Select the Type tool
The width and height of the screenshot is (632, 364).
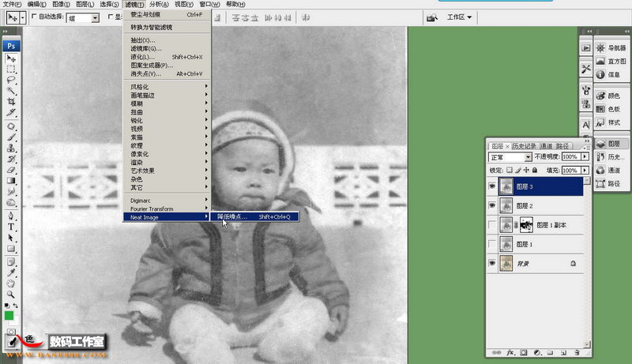coord(11,227)
